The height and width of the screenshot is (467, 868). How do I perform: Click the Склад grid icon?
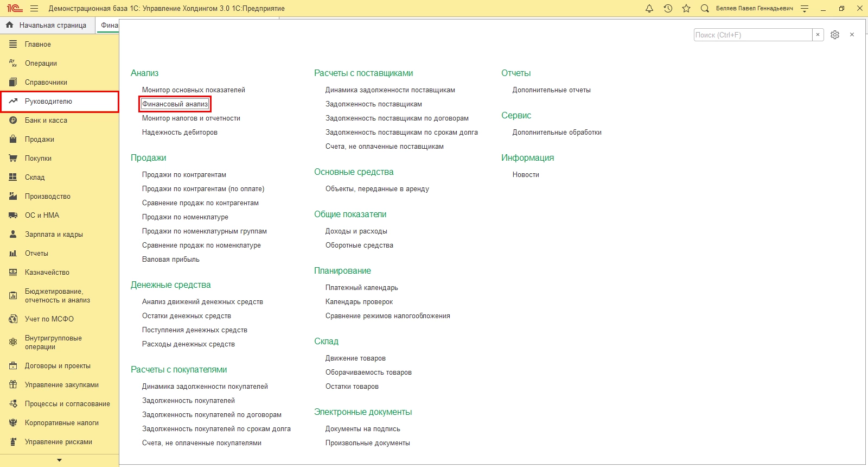coord(13,177)
